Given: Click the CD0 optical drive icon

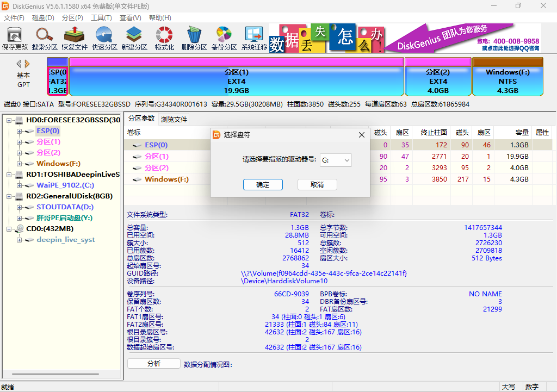Looking at the screenshot, I should click(x=20, y=228).
